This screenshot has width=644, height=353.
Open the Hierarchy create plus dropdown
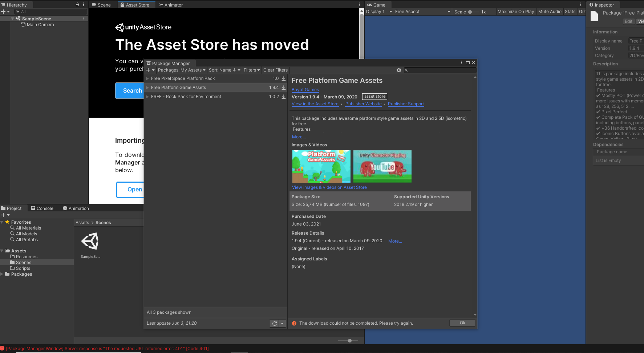click(x=5, y=12)
